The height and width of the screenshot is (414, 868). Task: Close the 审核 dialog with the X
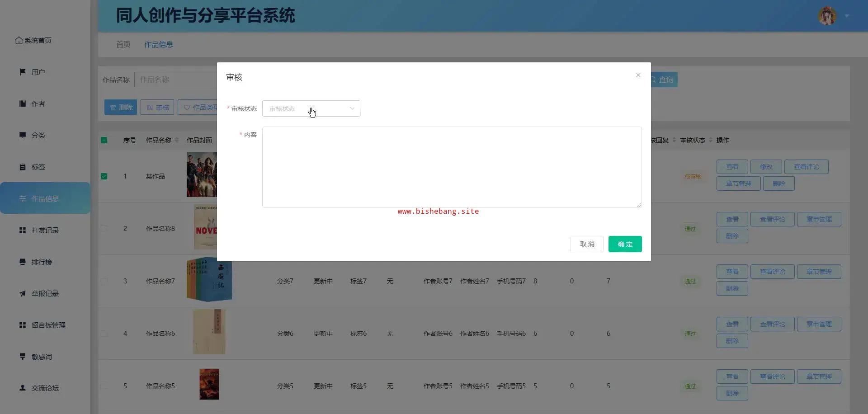[x=638, y=75]
